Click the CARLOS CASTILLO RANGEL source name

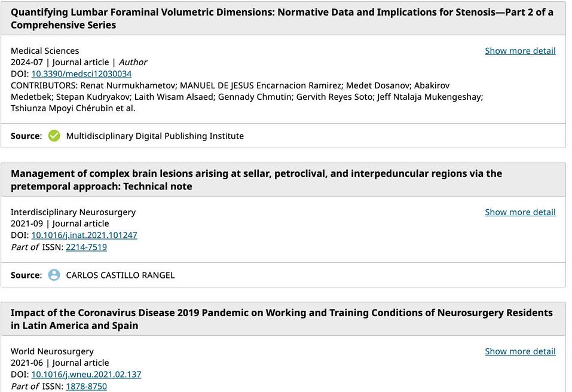coord(120,275)
